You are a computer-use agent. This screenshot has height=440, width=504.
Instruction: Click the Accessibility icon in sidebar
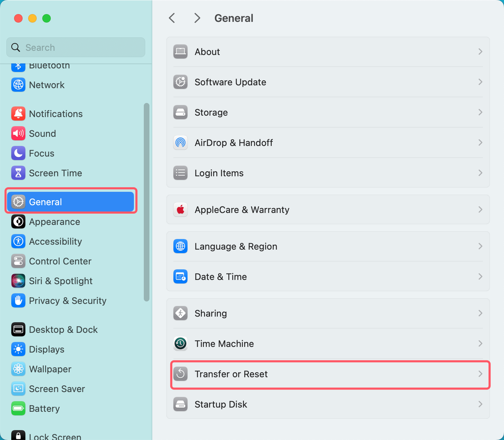coord(18,241)
